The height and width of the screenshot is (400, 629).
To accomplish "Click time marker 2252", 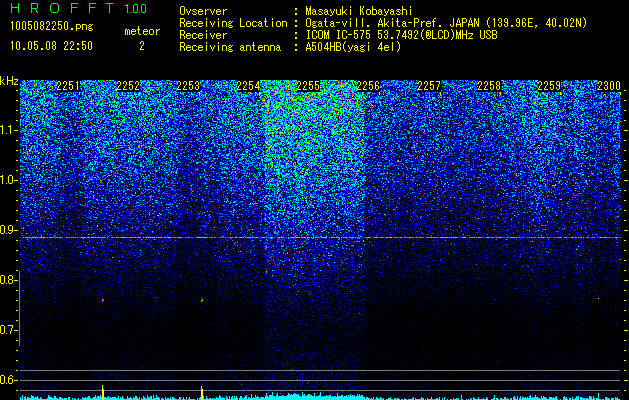I will pyautogui.click(x=128, y=86).
